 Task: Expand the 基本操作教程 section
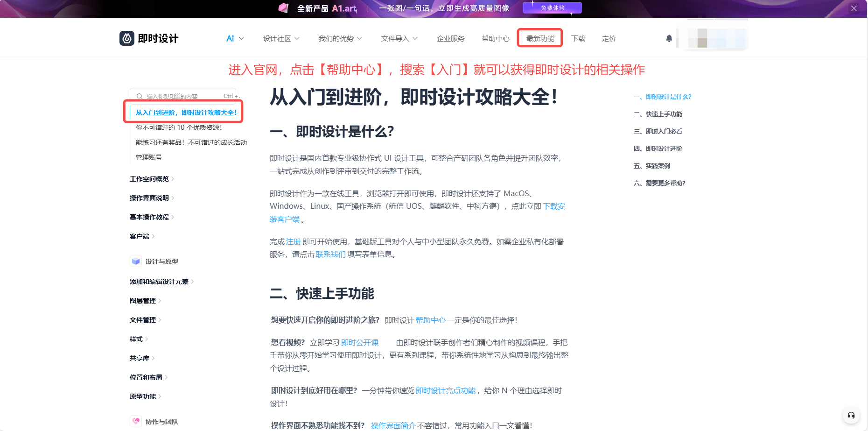(x=152, y=217)
